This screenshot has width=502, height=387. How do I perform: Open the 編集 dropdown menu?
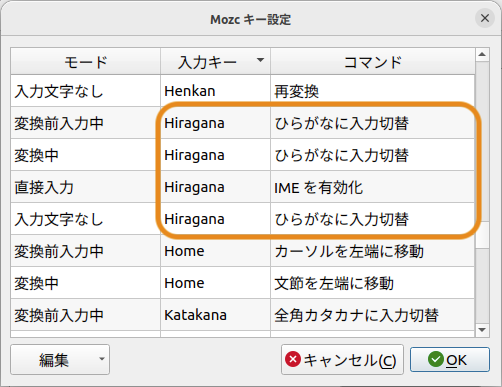(x=60, y=360)
